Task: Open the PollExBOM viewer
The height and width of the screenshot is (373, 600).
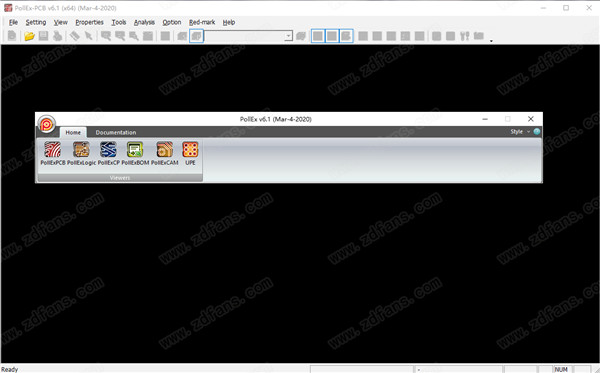Action: 135,153
